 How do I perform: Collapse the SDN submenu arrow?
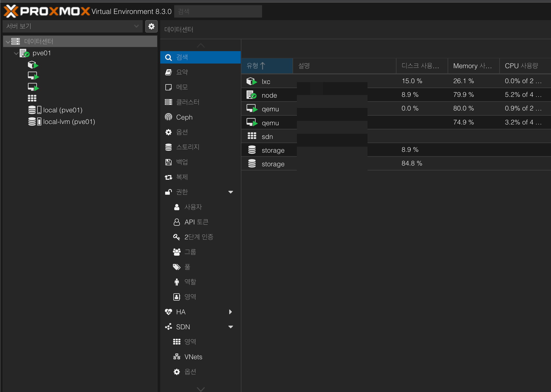click(x=231, y=327)
